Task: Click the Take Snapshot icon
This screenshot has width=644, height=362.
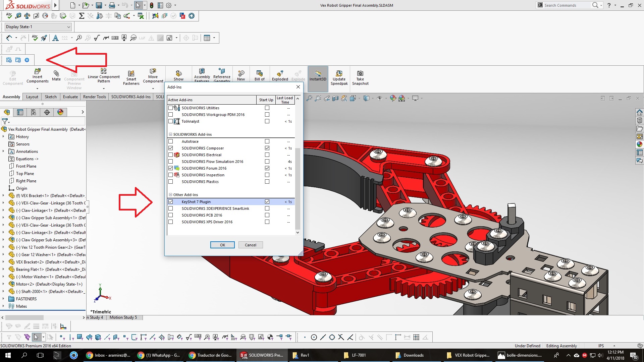Action: (x=360, y=74)
